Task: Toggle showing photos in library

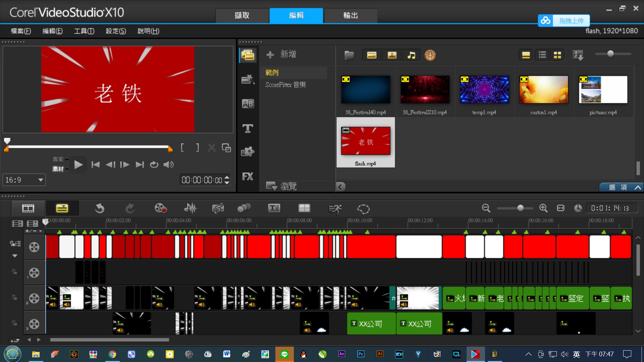Action: 392,55
